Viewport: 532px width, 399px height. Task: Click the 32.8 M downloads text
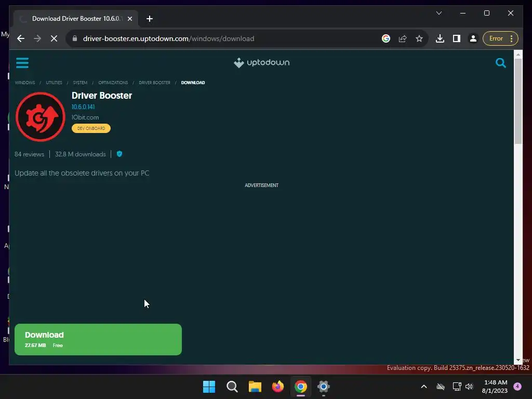tap(81, 154)
